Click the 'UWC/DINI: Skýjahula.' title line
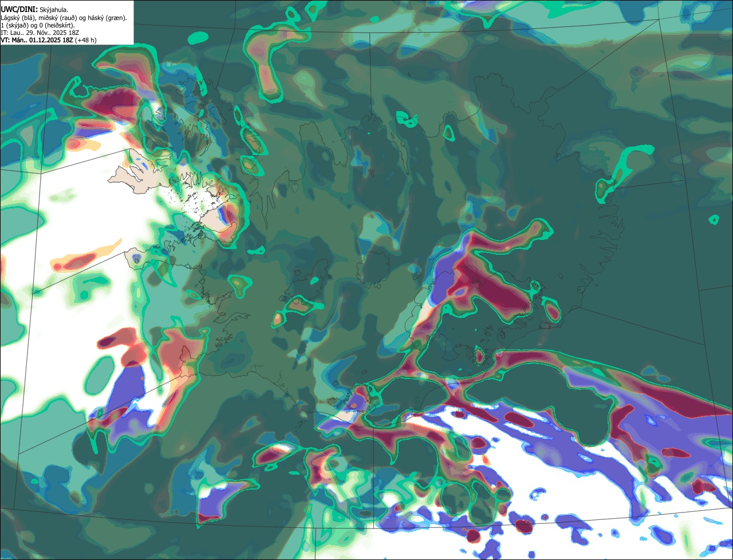The height and width of the screenshot is (560, 733). click(34, 9)
